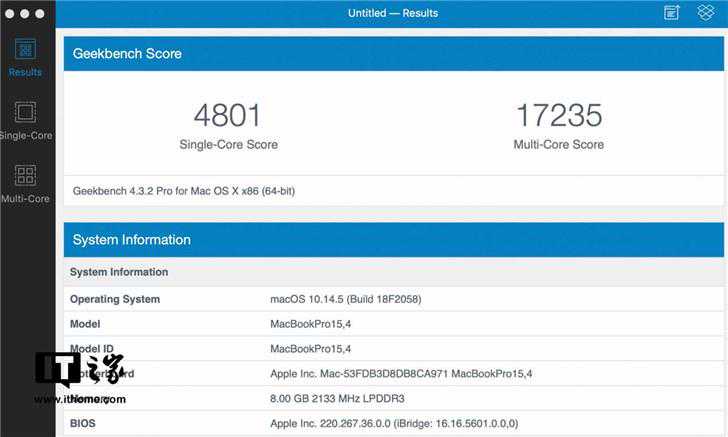
Task: Click the Multi-Core label in sidebar
Action: 25,199
